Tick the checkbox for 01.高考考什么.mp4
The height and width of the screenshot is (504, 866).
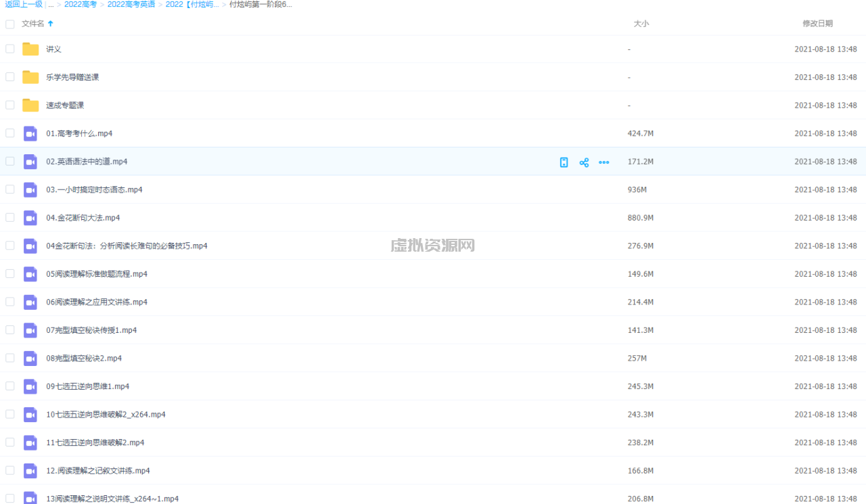coord(9,133)
